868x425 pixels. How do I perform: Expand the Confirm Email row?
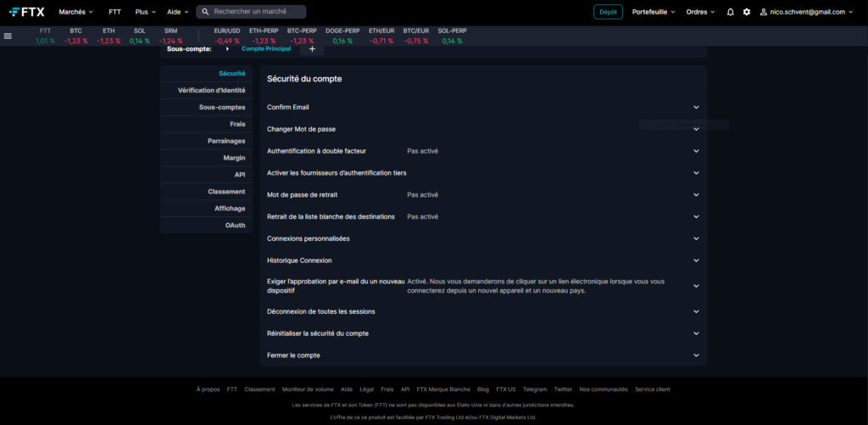click(x=696, y=107)
